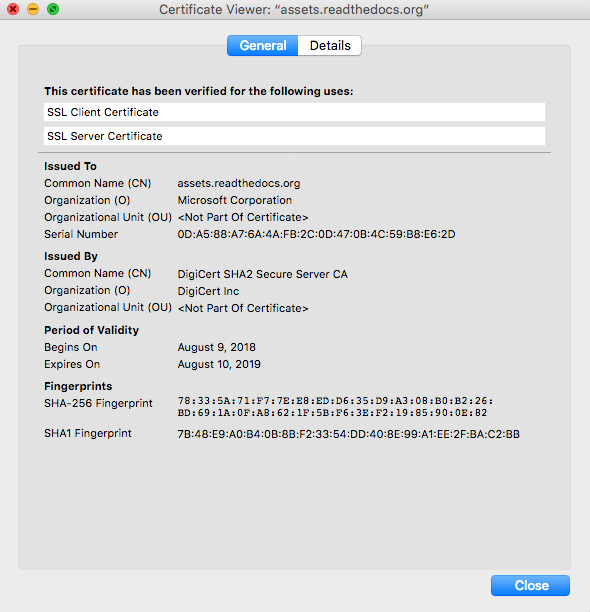Click DigiCert SHA2 Secure Server CA
This screenshot has height=612, width=590.
[x=263, y=274]
